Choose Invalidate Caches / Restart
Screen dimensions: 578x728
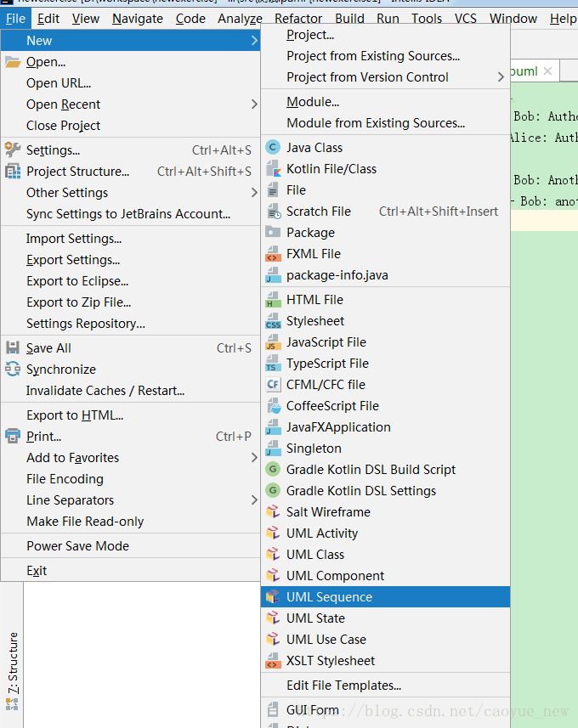(x=130, y=391)
